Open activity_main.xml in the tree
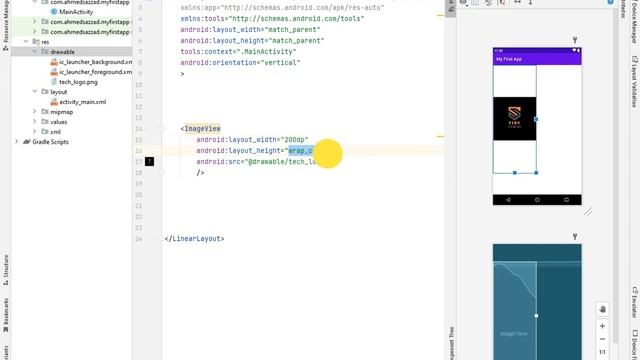 (x=83, y=102)
